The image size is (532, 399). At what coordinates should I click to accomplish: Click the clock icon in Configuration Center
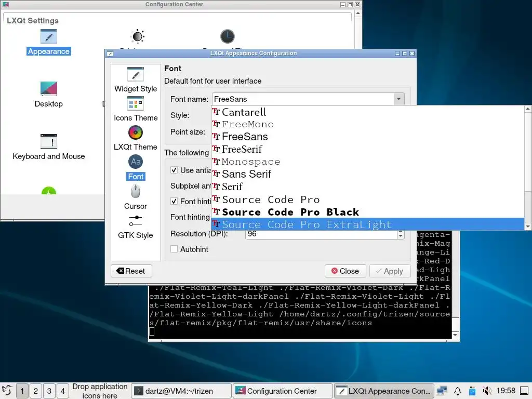point(228,36)
